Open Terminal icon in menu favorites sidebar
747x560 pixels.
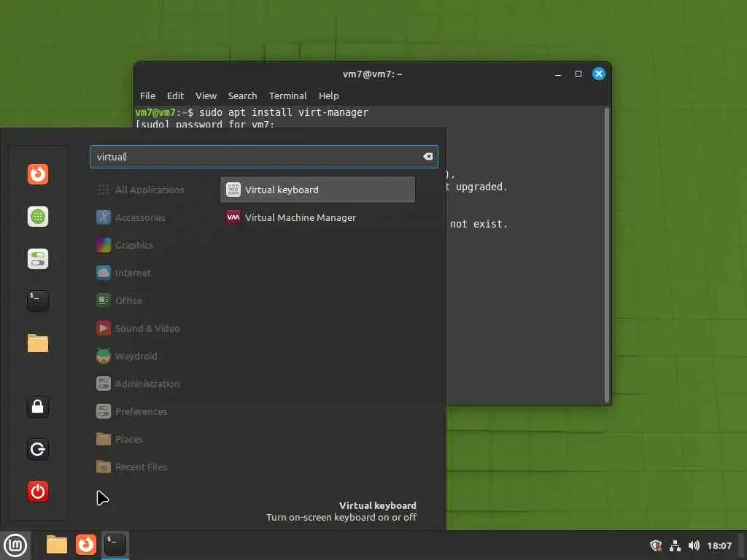[x=38, y=301]
